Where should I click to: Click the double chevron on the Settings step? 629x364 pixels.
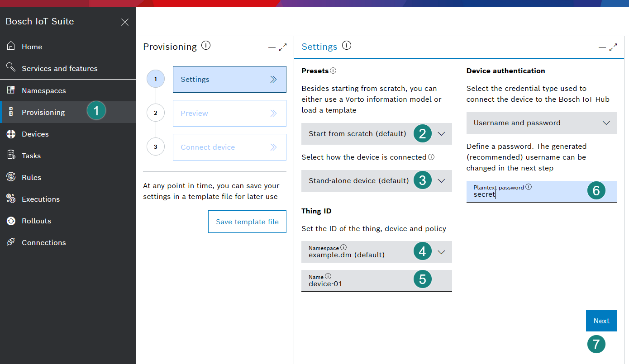click(273, 79)
